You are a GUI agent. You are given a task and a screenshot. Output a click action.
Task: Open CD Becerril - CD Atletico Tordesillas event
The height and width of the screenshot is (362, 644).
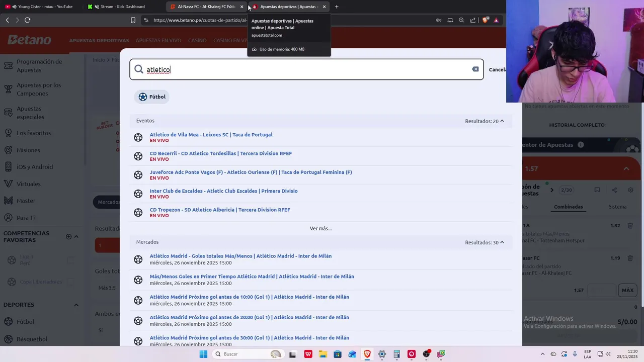(220, 153)
